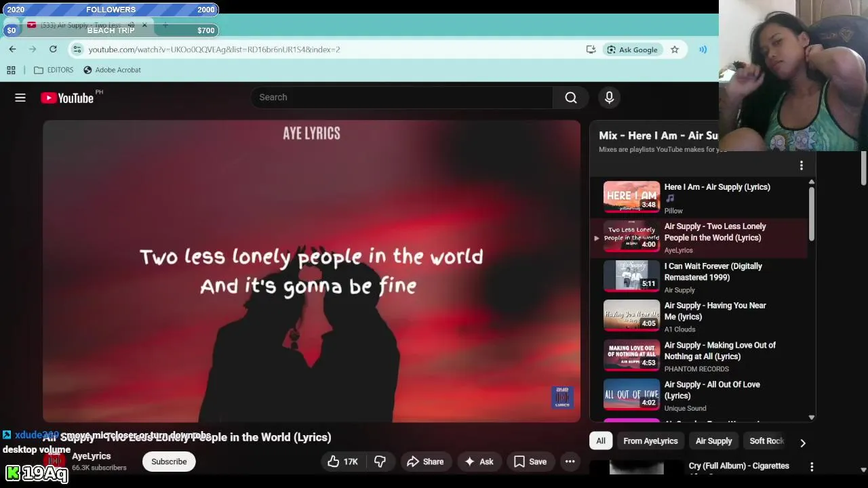This screenshot has width=868, height=488.
Task: Open Mix playlist options menu
Action: tap(802, 165)
